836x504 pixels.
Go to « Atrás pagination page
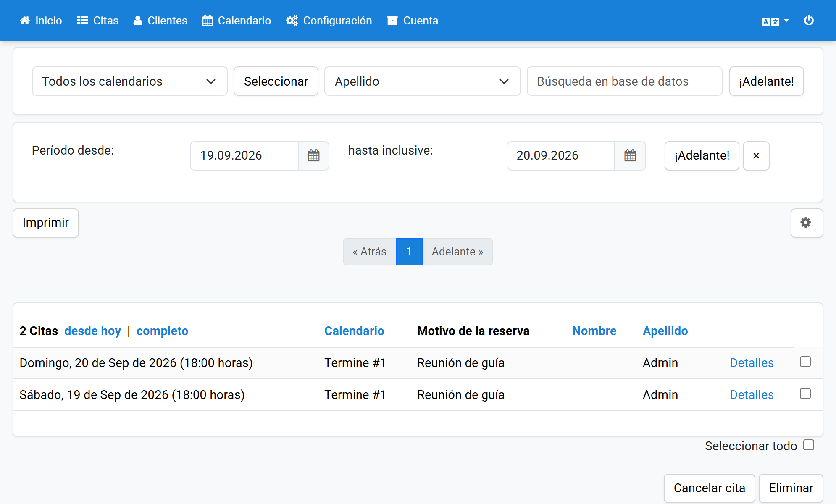click(370, 252)
